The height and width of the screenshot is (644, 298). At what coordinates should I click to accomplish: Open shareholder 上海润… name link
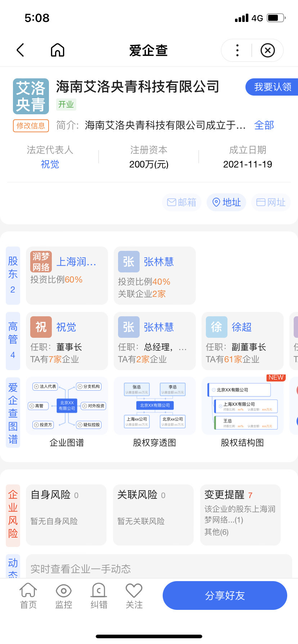pos(76,262)
